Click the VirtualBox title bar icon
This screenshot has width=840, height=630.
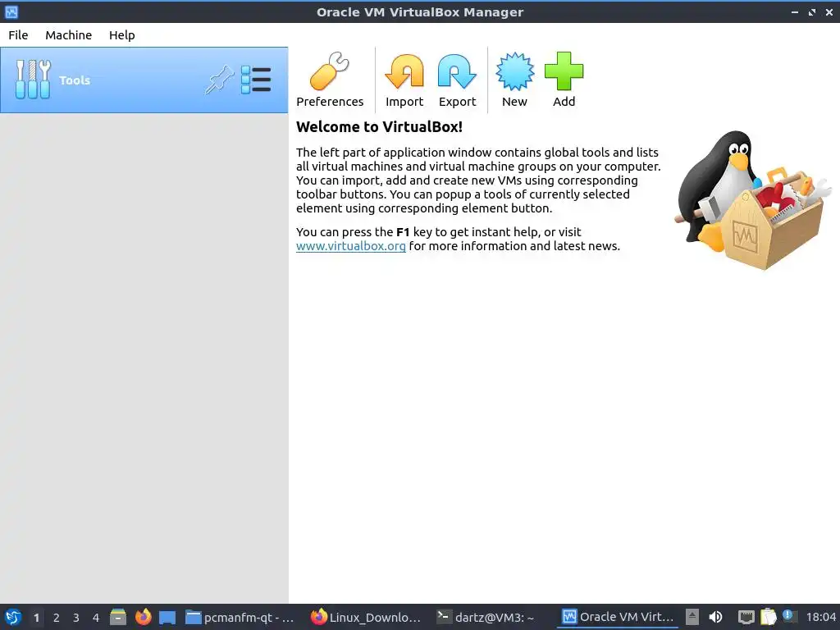coord(11,11)
